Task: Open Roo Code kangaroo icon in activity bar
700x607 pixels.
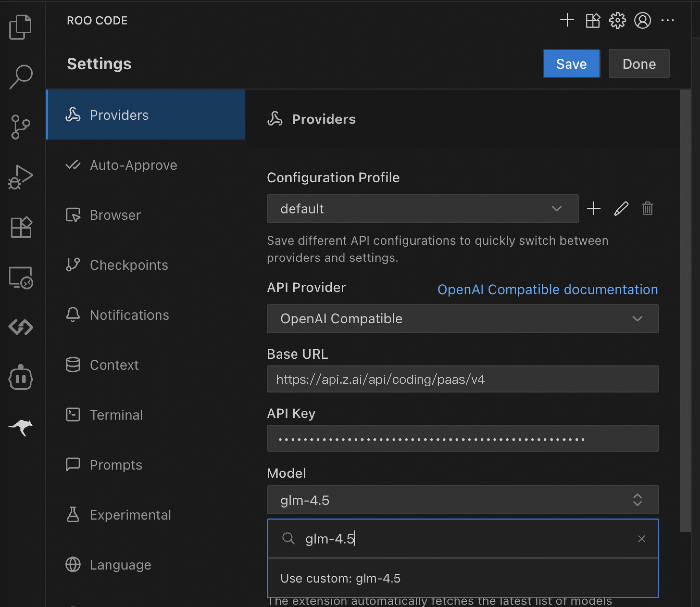Action: click(21, 427)
